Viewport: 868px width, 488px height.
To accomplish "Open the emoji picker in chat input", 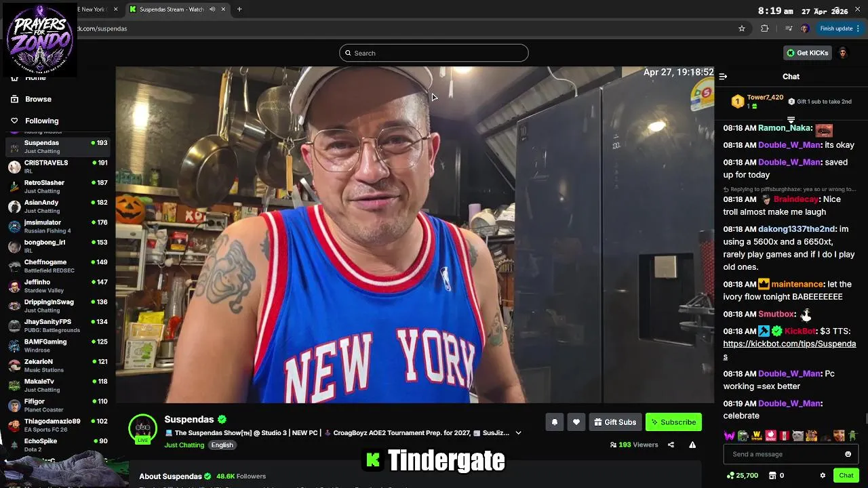I will [848, 454].
